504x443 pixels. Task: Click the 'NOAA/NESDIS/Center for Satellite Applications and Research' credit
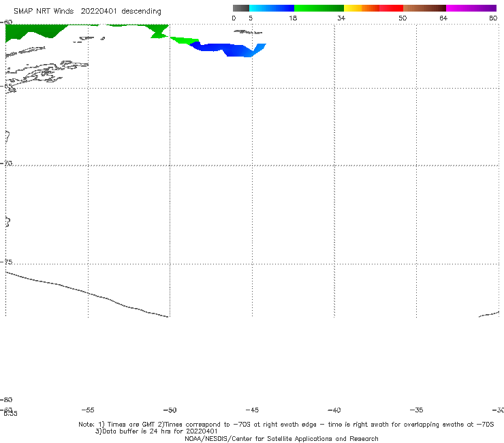(281, 438)
